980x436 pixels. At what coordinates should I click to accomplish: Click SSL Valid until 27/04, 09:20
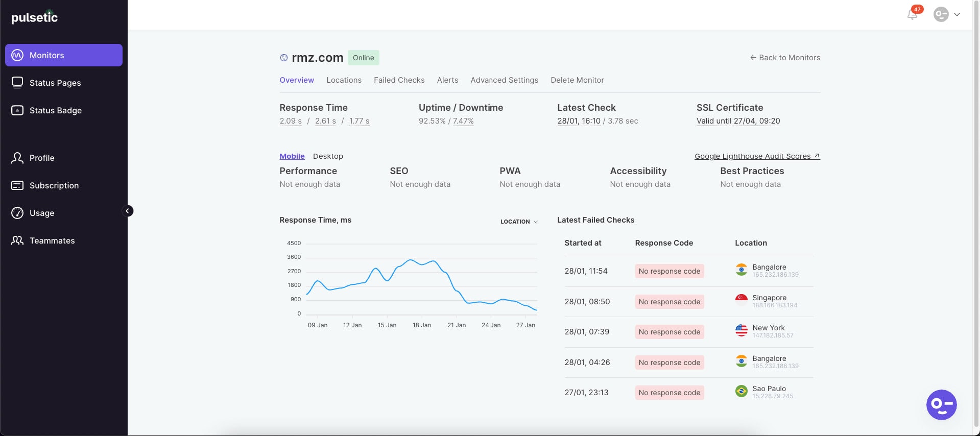(x=738, y=121)
